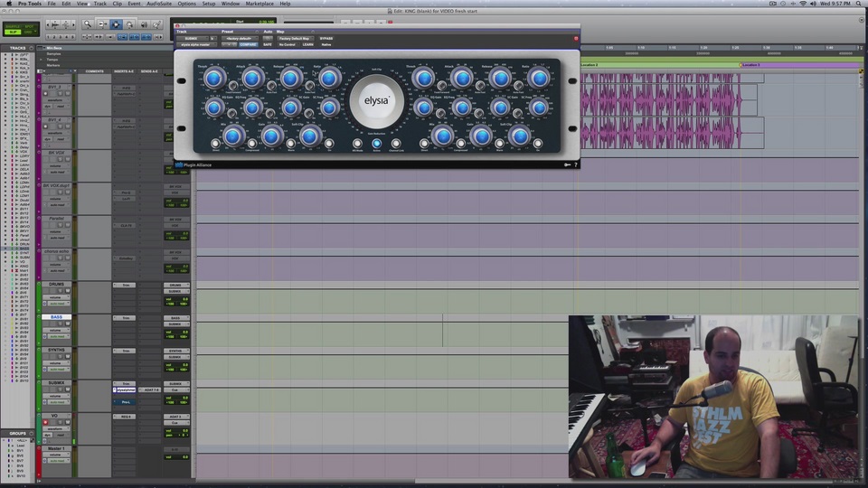The image size is (868, 488).
Task: Recall zoom preset 1
Action: [x=49, y=37]
